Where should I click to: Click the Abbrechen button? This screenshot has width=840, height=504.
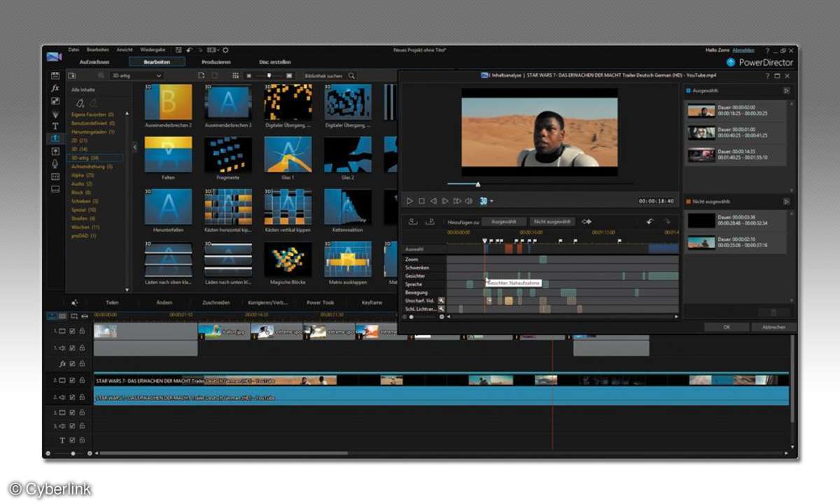(773, 327)
